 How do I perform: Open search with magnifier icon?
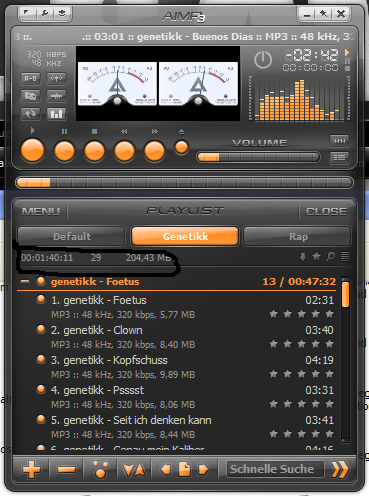(x=330, y=256)
